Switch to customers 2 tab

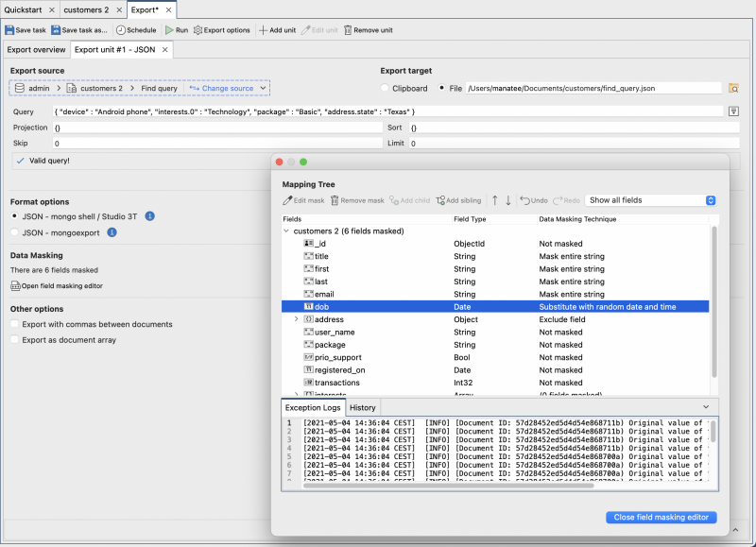pyautogui.click(x=86, y=9)
